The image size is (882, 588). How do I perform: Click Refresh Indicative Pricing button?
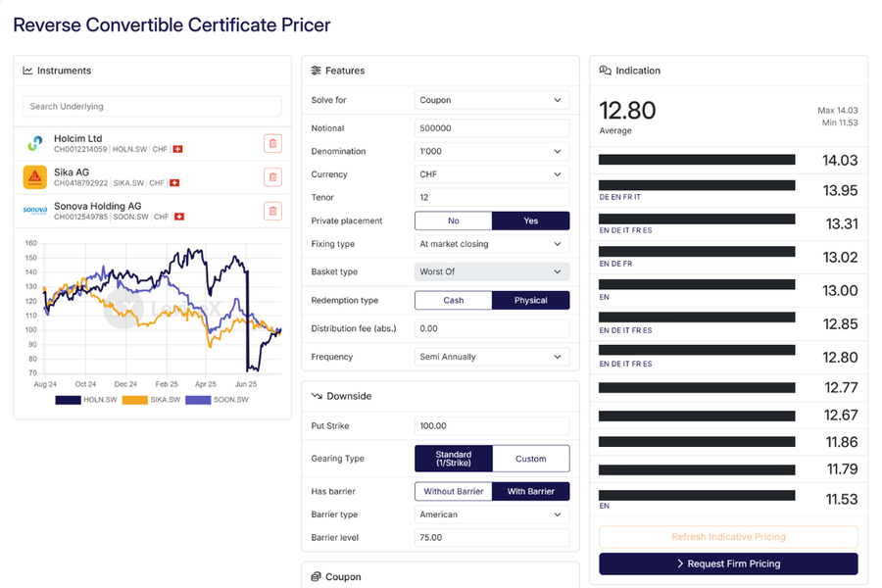[728, 537]
